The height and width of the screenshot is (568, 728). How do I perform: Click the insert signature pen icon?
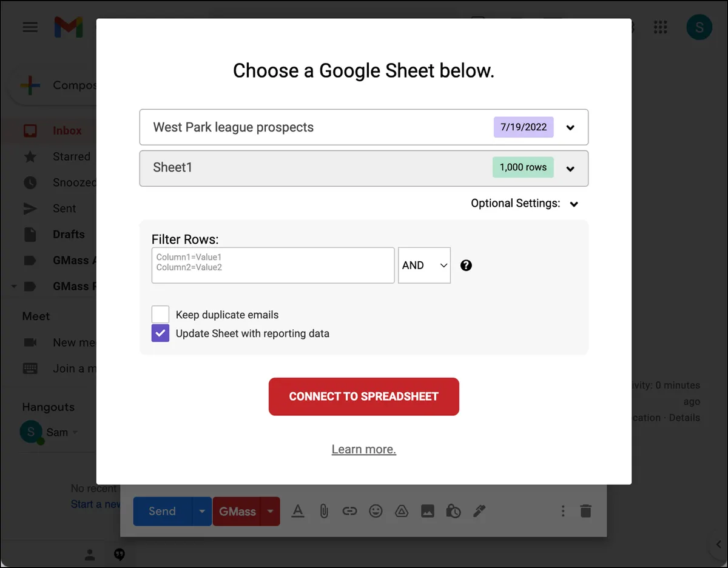(x=479, y=512)
